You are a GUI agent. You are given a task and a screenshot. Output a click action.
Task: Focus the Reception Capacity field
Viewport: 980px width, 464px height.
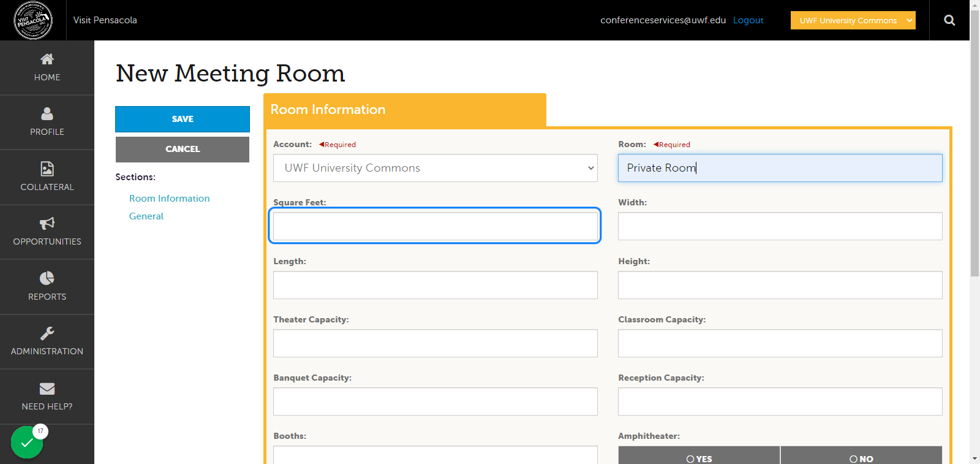coord(780,401)
